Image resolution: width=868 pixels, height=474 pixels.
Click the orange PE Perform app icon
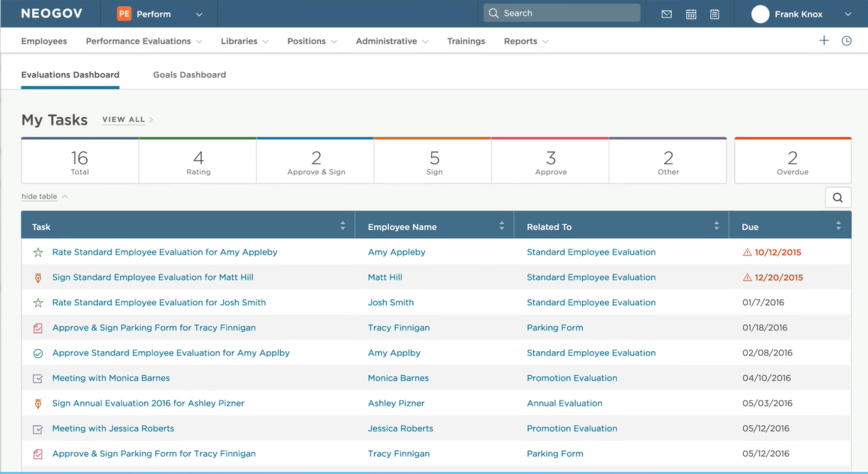click(124, 14)
